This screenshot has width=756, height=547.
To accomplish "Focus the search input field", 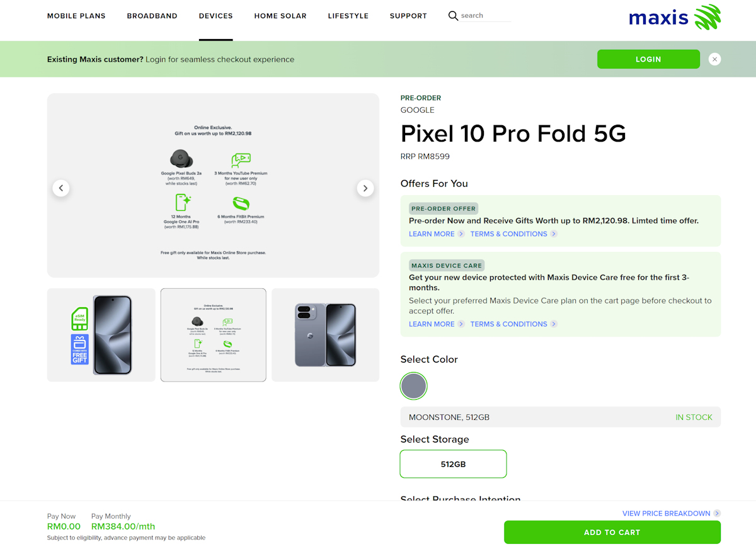I will tap(484, 16).
